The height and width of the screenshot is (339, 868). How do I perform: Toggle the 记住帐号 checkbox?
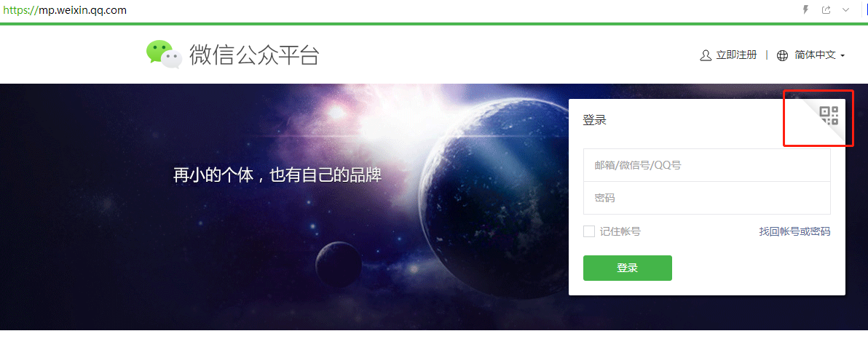click(589, 231)
